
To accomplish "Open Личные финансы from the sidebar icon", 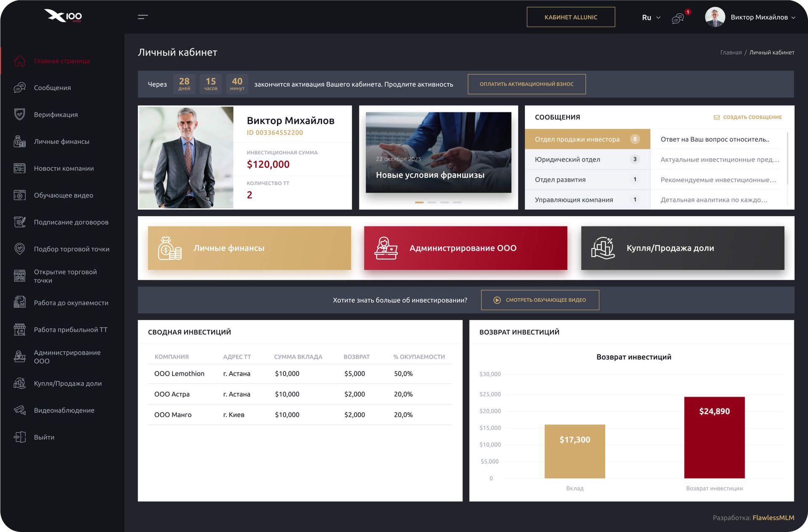I will click(x=19, y=141).
